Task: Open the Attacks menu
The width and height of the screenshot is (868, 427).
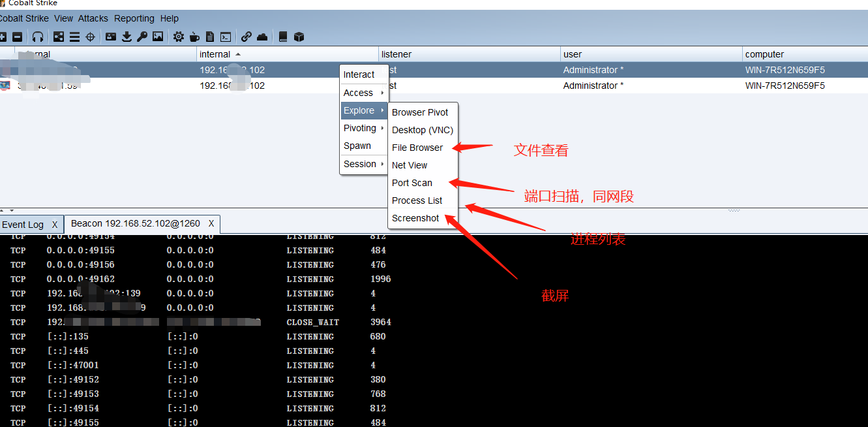Action: 93,18
